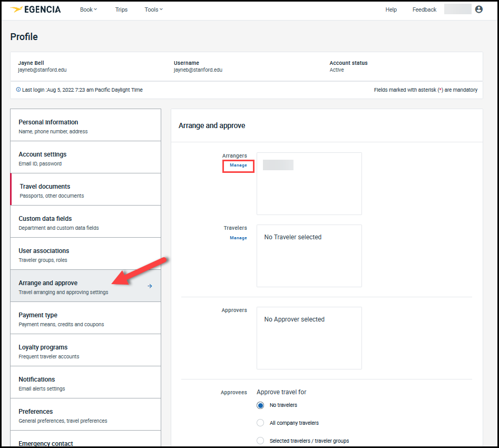This screenshot has height=448, width=499.
Task: Open Personal information section
Action: pos(85,125)
